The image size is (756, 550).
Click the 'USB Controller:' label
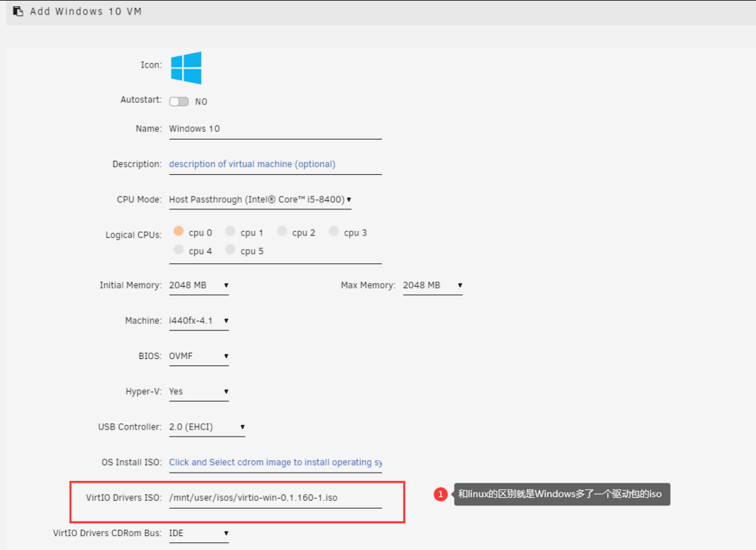point(130,427)
